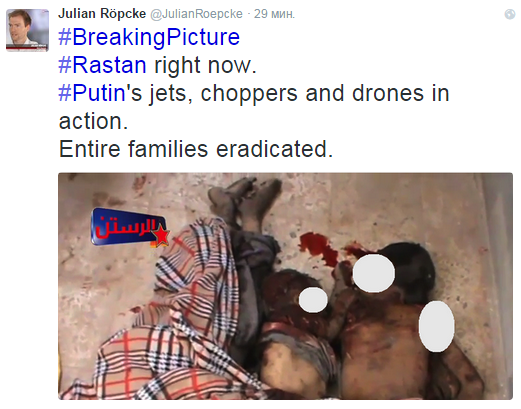Click the '29 мин.' timestamp
This screenshot has height=409, width=521.
click(x=274, y=14)
